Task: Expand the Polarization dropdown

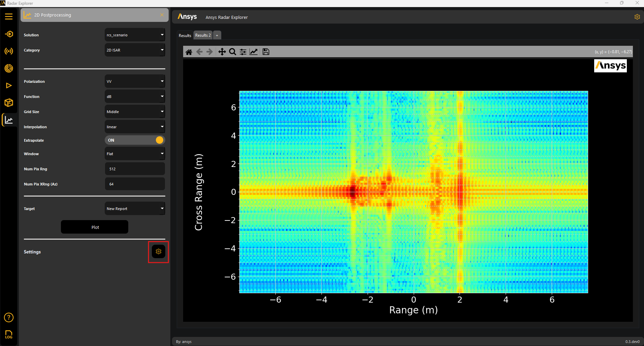Action: pos(135,81)
